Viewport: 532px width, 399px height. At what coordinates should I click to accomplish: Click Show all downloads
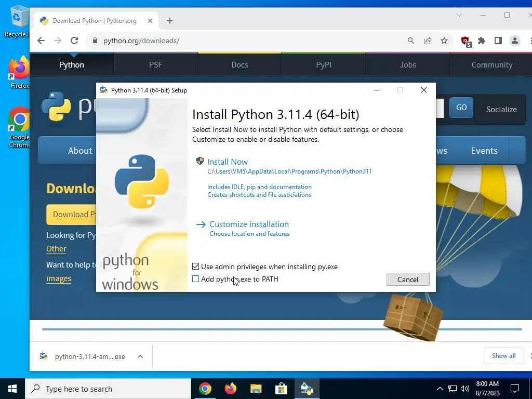[x=503, y=356]
